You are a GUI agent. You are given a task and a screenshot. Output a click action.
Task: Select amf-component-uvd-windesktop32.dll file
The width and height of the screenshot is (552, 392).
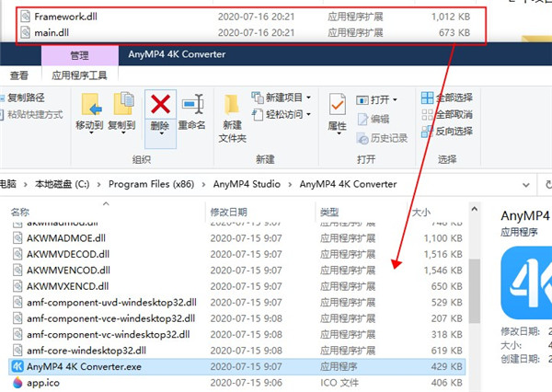[236, 303]
